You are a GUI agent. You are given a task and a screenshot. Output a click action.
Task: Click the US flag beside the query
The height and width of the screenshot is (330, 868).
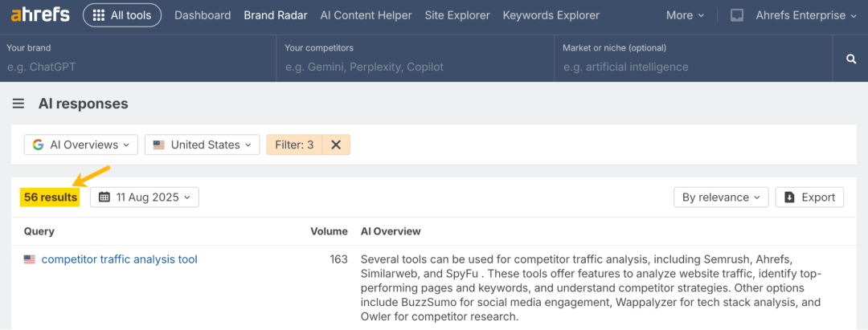(30, 259)
